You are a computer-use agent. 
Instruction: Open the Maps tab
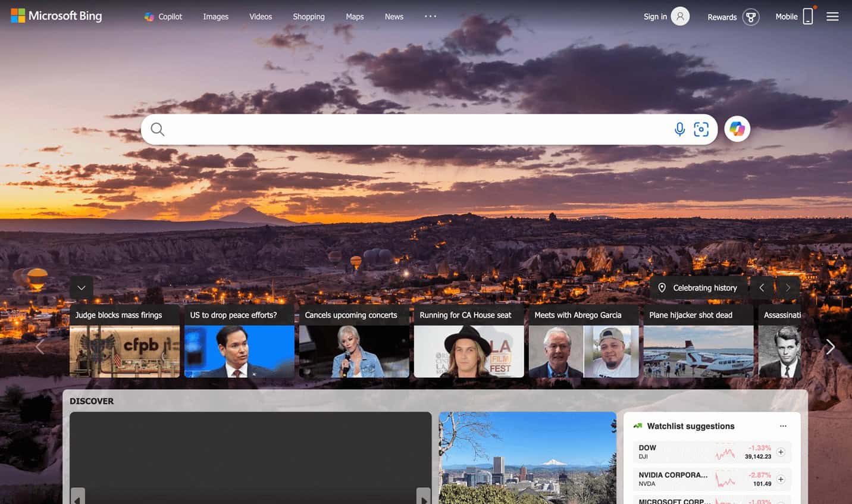[x=355, y=17]
